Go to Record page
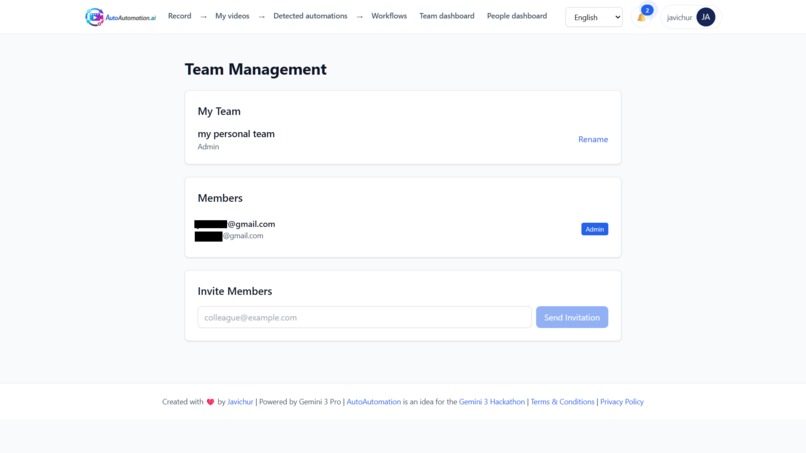This screenshot has width=806, height=453. (x=179, y=16)
